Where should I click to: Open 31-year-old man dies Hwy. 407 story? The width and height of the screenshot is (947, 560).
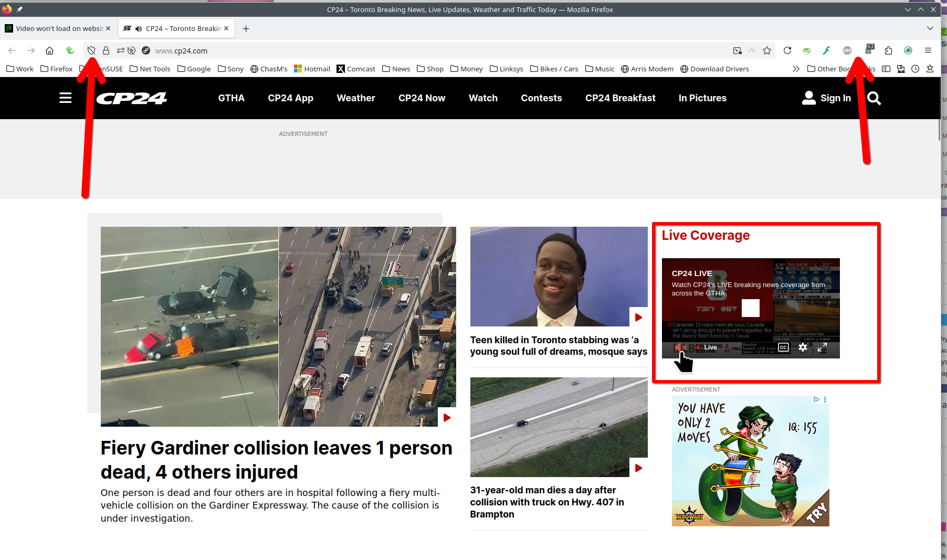coord(547,502)
